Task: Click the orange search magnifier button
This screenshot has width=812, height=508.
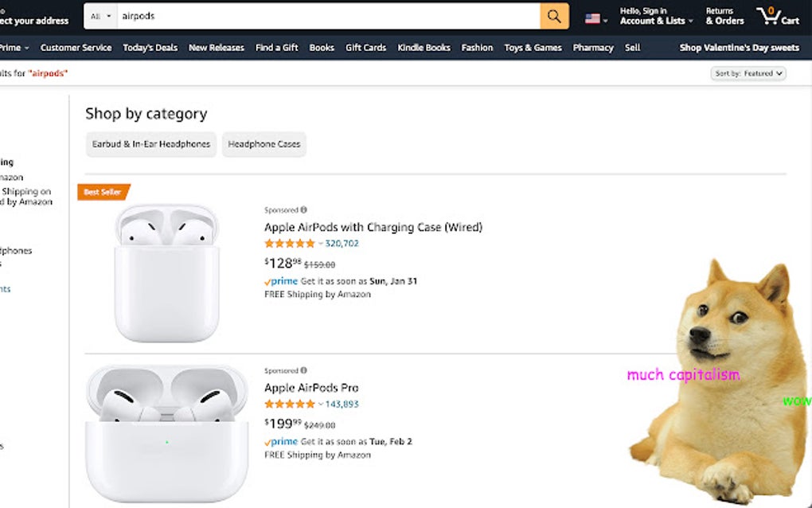Action: (554, 16)
